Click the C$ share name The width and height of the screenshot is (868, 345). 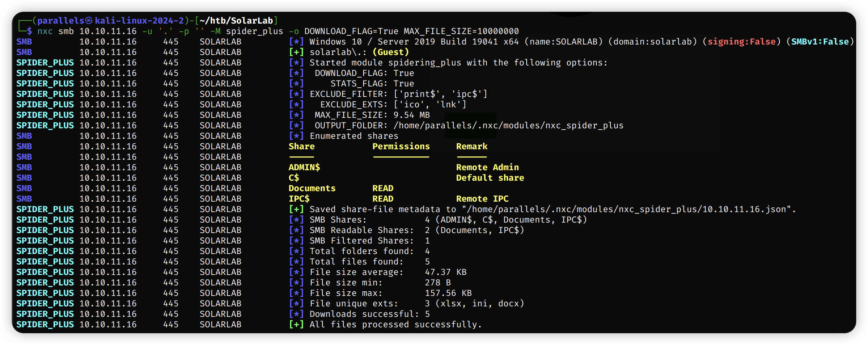[x=294, y=177]
